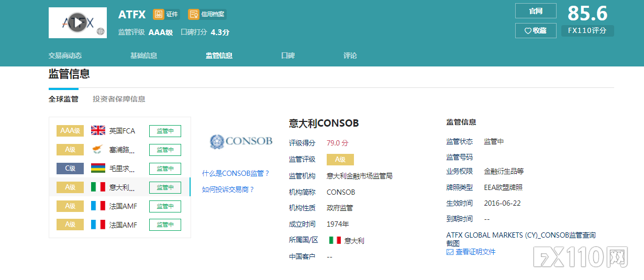Click the 证件 certificate icon

tap(158, 14)
